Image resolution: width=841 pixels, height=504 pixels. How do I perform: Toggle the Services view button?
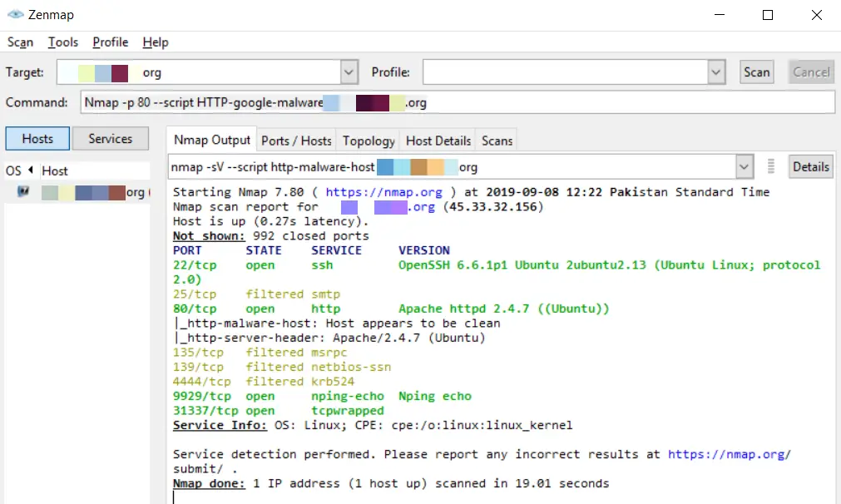pyautogui.click(x=111, y=139)
